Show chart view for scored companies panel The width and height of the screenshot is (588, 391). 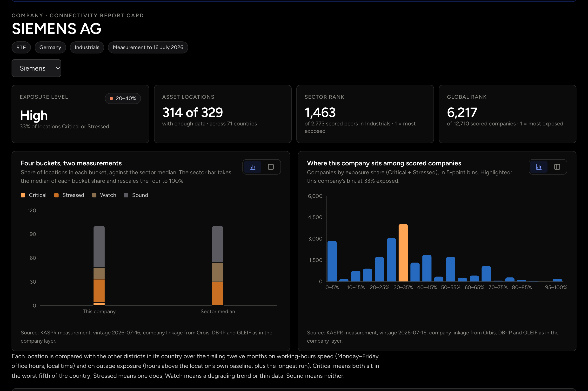539,167
